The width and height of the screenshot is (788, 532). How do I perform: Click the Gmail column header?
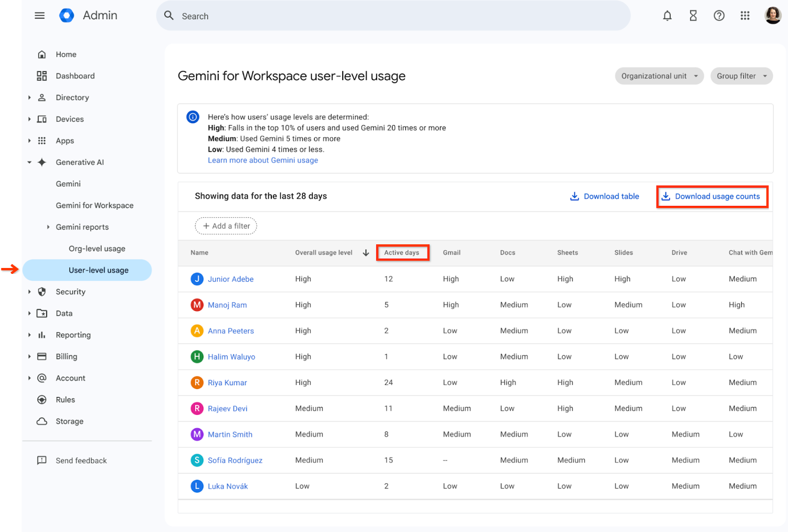[452, 253]
